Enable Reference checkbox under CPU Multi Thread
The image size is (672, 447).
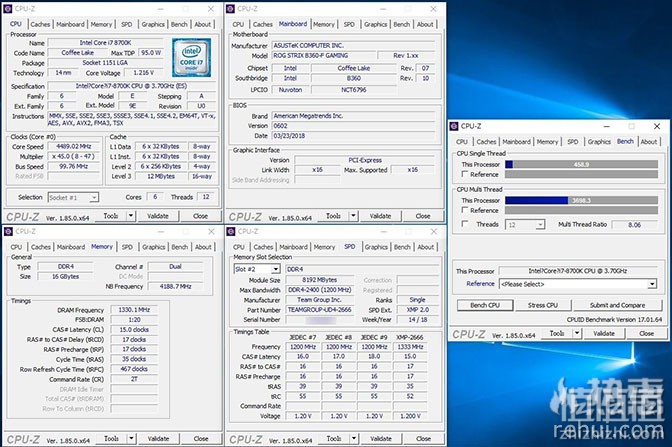coord(465,210)
